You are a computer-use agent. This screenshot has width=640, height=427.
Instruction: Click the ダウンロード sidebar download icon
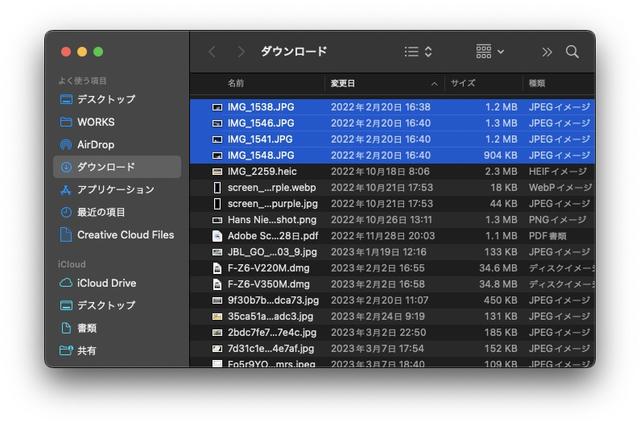66,167
